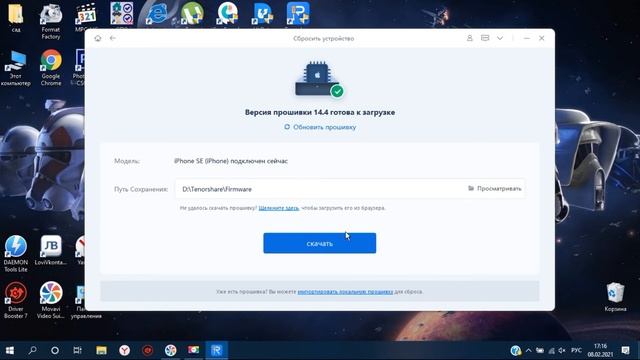This screenshot has width=640, height=360.
Task: Open Yandex Browser from taskbar
Action: coord(124,350)
